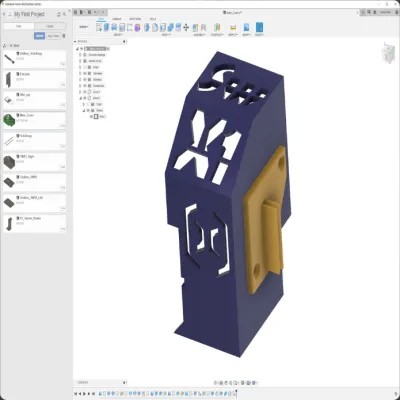The width and height of the screenshot is (400, 400).
Task: Toggle visibility eye of Sketches folder
Action: coord(85,79)
